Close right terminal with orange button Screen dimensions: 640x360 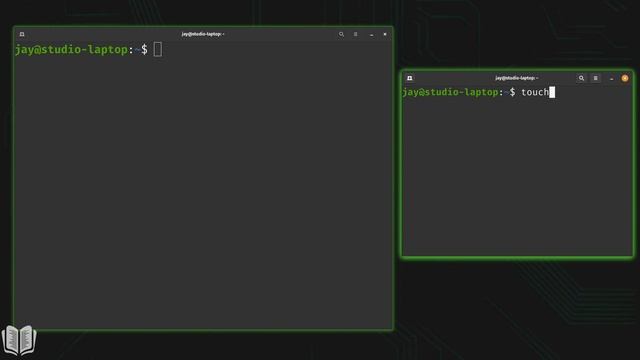pyautogui.click(x=625, y=78)
